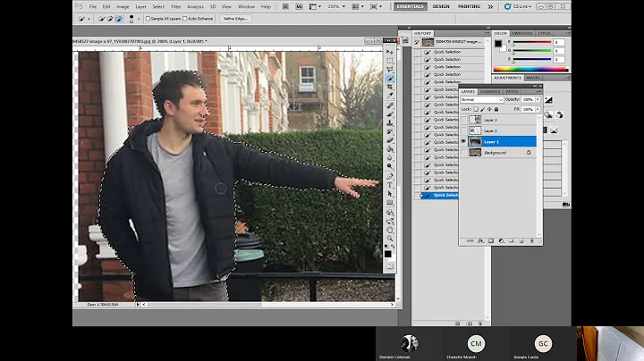This screenshot has width=644, height=361.
Task: Switch to the Swatches tab
Action: [522, 33]
